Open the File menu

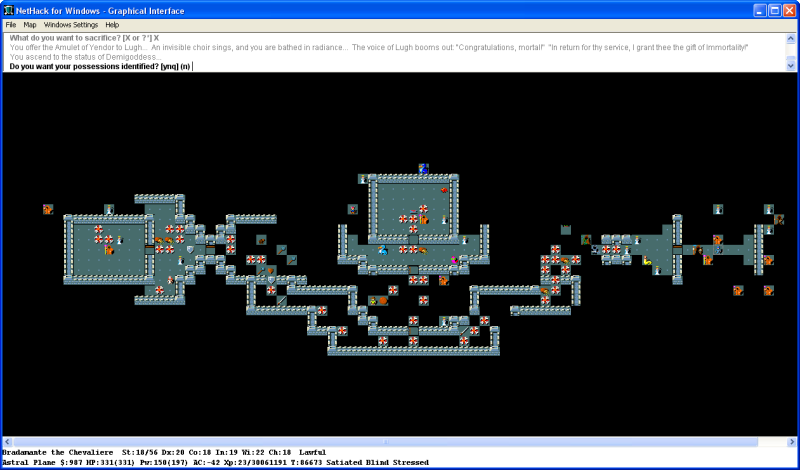10,24
